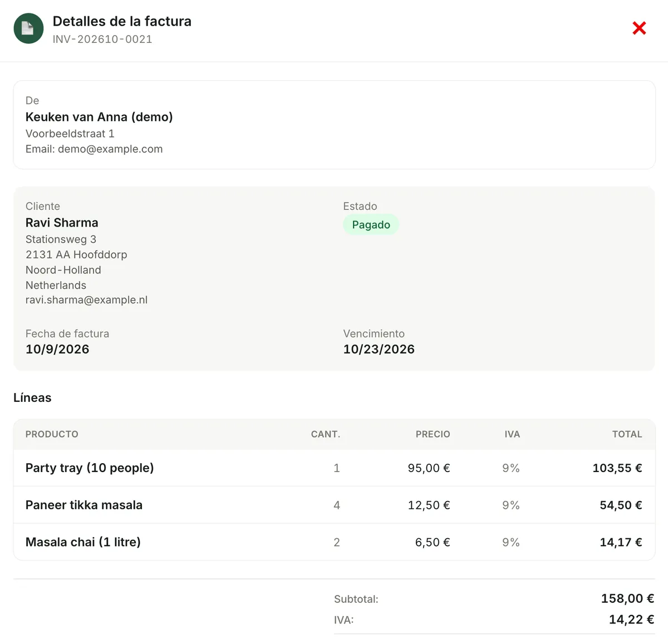The width and height of the screenshot is (668, 644).
Task: Click the CANT. column header
Action: (326, 434)
